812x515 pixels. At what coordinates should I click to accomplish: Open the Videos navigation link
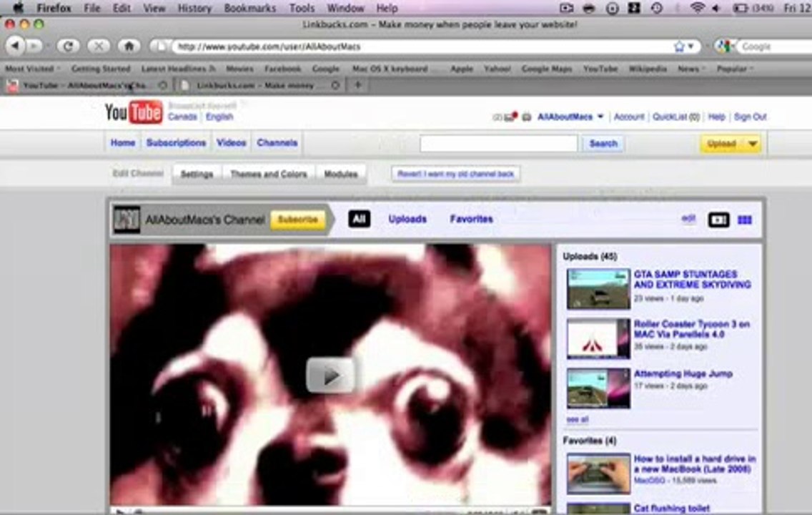coord(231,142)
